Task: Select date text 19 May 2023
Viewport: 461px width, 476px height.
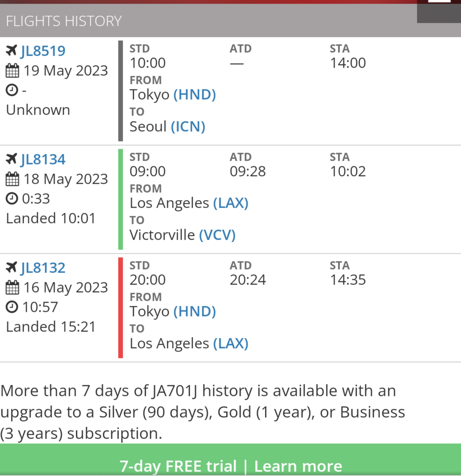Action: (66, 71)
